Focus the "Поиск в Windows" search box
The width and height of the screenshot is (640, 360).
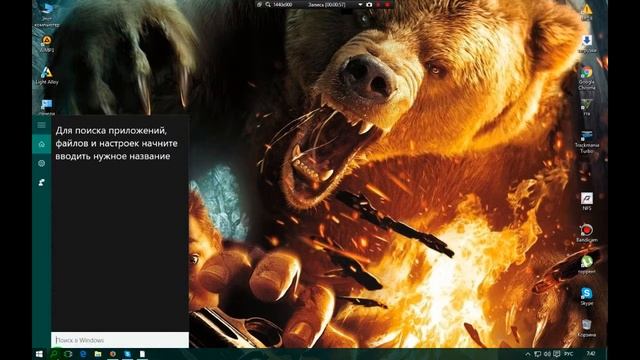coord(120,340)
